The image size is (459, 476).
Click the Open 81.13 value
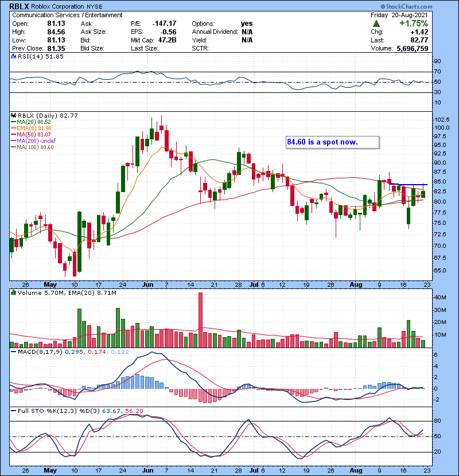coord(56,24)
